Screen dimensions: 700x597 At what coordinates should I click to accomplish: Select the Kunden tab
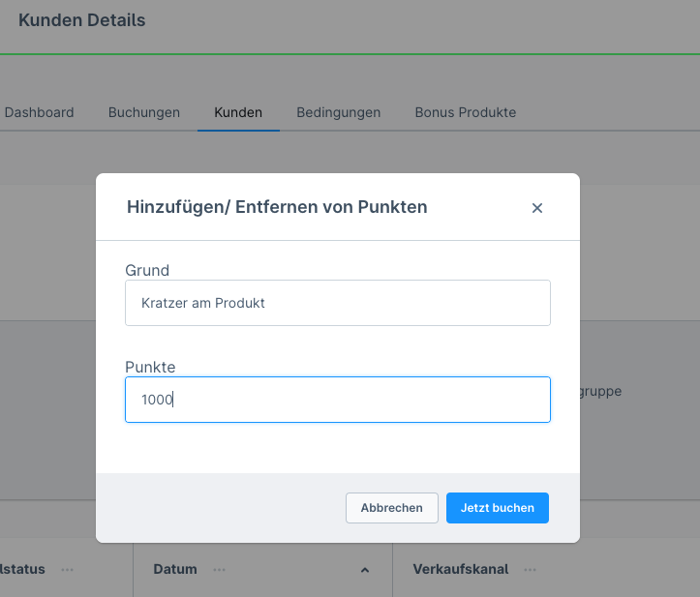[238, 112]
